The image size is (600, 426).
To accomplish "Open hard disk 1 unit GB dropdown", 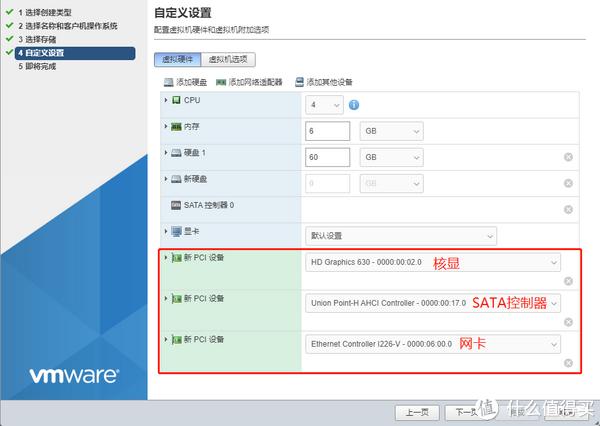I will coord(391,157).
